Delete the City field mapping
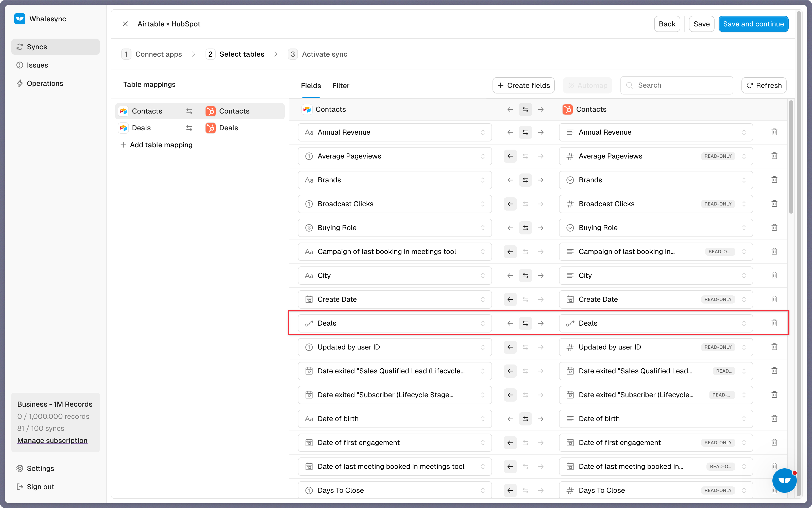Screen dimensions: 812x508 [774, 275]
